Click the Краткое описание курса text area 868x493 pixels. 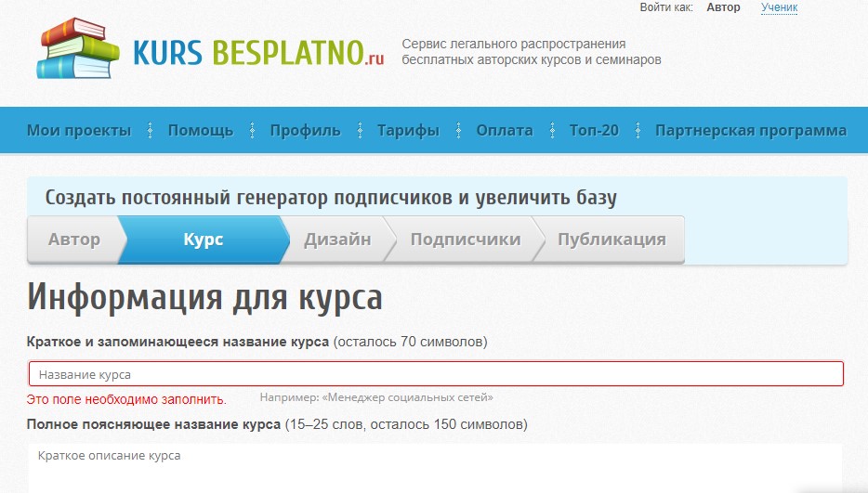436,468
